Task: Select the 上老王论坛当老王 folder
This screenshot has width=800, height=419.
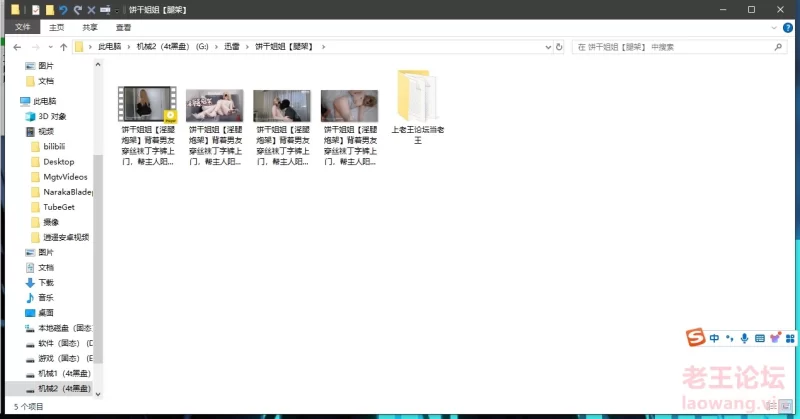Action: pyautogui.click(x=417, y=107)
